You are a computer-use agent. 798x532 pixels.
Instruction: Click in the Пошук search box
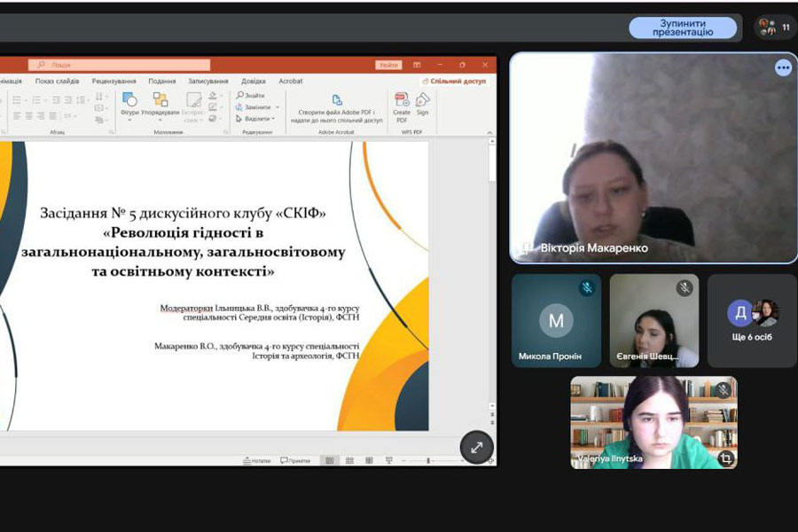point(119,65)
